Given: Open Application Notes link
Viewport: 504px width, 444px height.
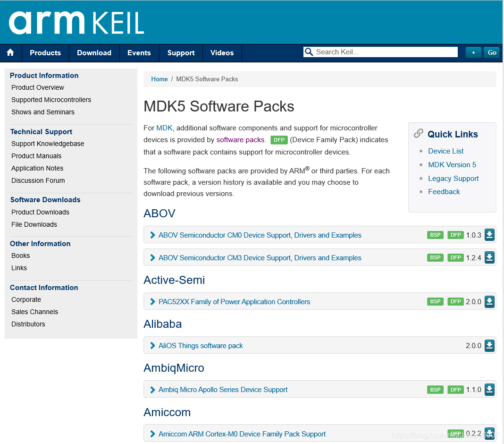Looking at the screenshot, I should [37, 168].
